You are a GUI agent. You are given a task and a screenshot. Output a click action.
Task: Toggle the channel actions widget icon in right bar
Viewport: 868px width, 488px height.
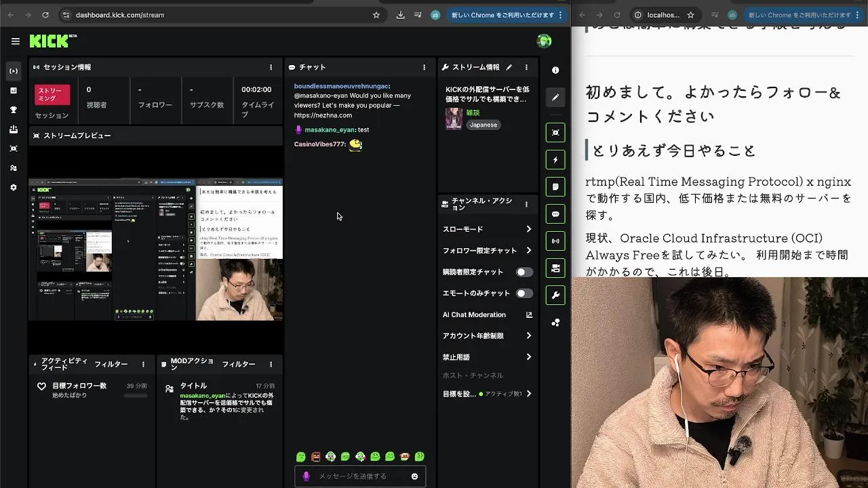tap(555, 268)
